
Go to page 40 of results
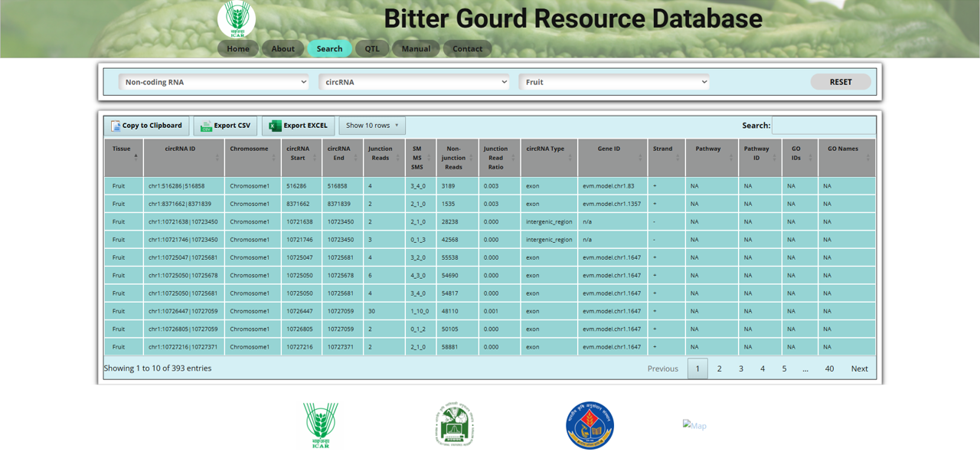click(829, 369)
